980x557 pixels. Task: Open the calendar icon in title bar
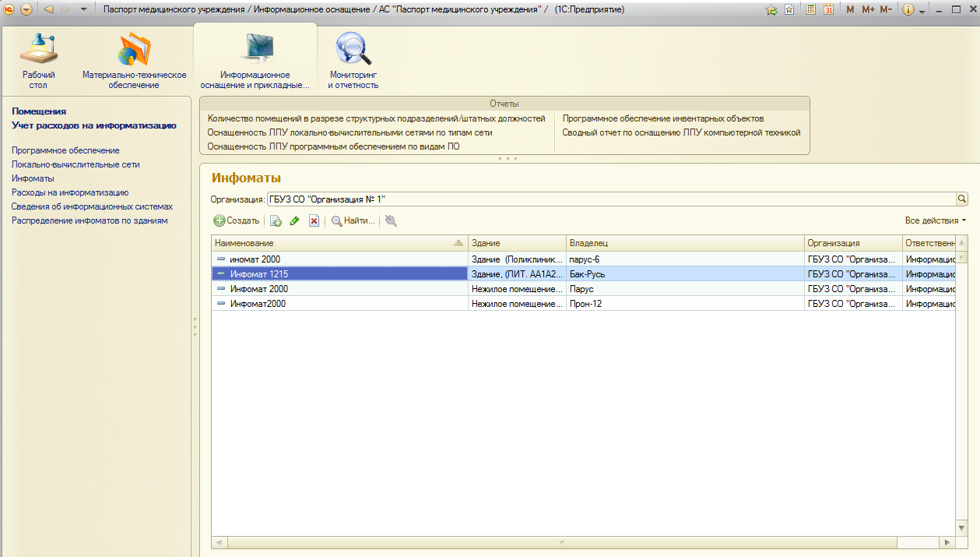[828, 9]
